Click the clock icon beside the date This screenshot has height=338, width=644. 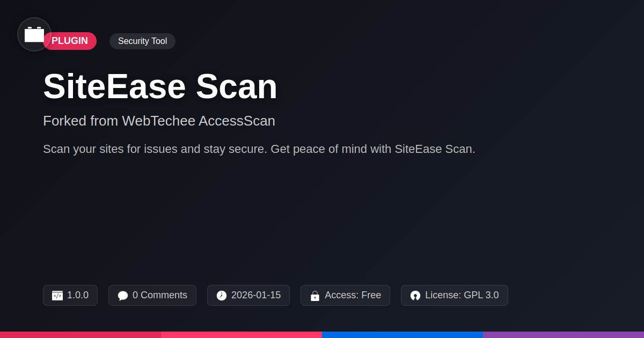point(222,296)
